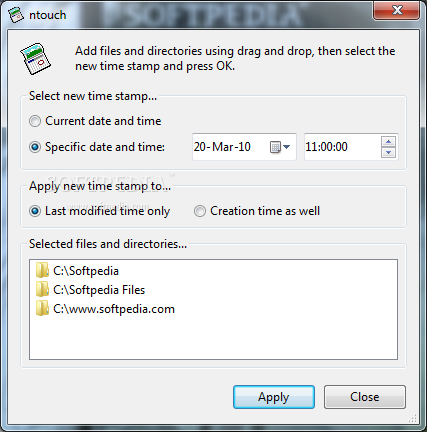Screen dimensions: 427x432
Task: Click folder icon for C:\www.softpedia.com
Action: [42, 308]
